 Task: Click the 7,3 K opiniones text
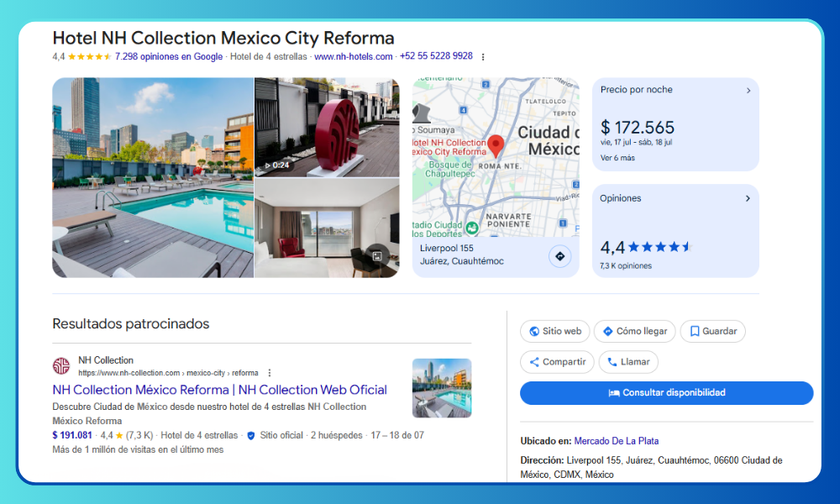coord(626,266)
